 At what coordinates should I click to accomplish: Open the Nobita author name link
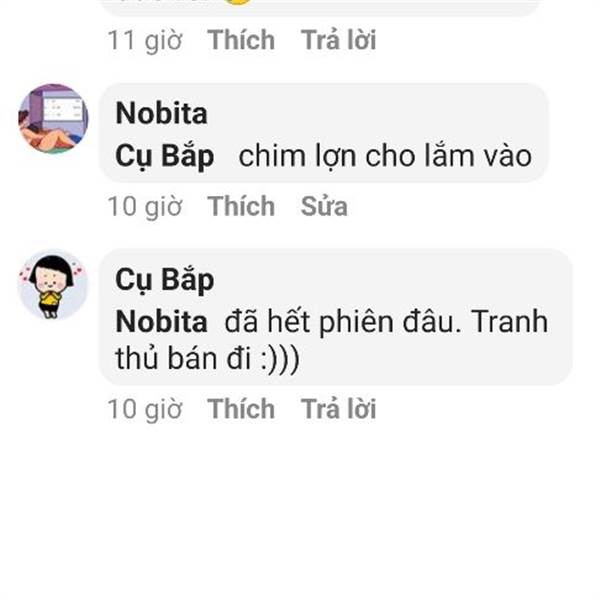(x=161, y=114)
